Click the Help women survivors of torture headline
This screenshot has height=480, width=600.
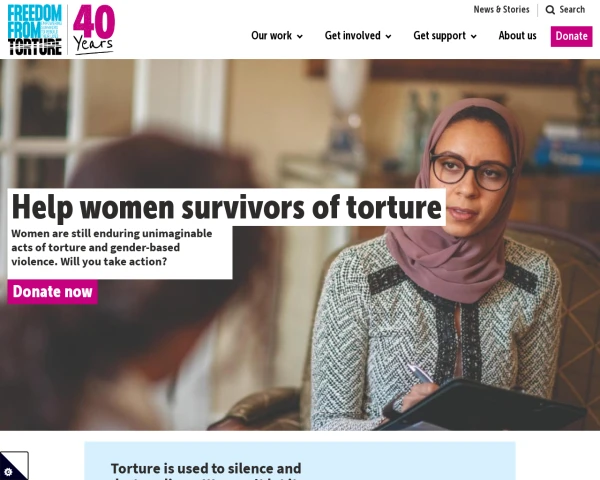(x=227, y=207)
